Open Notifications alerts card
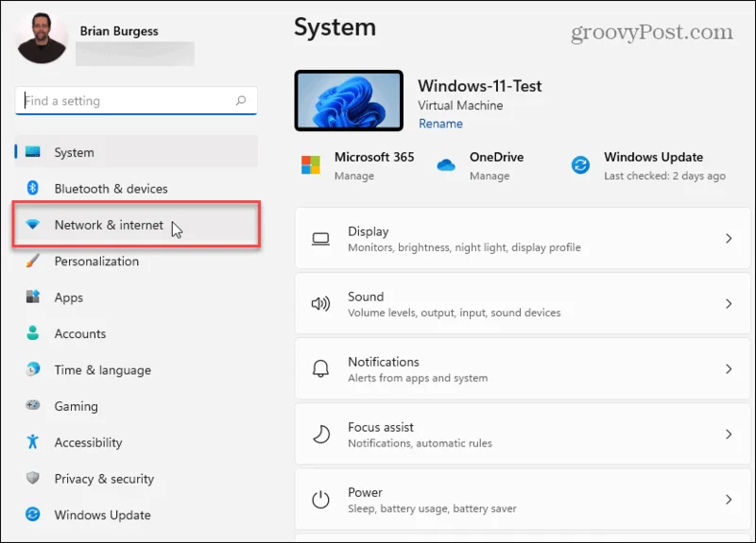The width and height of the screenshot is (756, 543). (523, 369)
